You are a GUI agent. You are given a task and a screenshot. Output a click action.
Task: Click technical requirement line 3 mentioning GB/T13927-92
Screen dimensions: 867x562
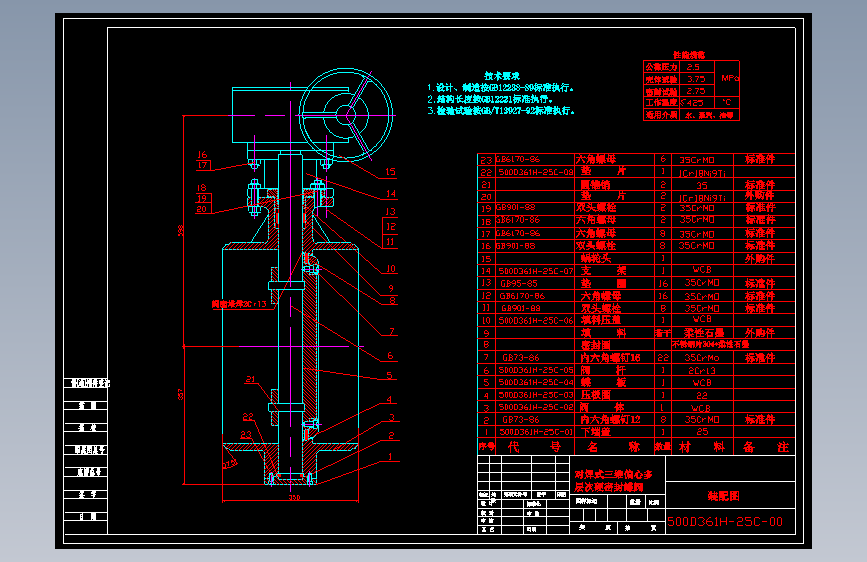pos(501,111)
